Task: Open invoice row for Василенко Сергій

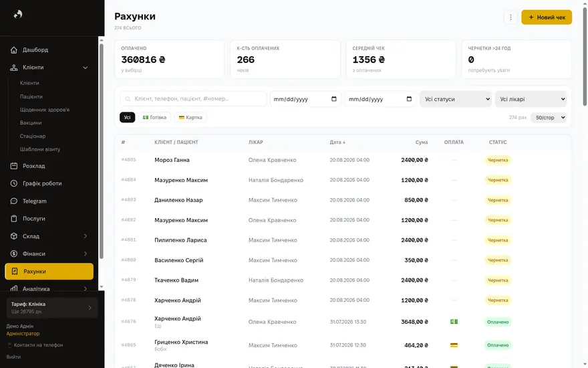Action: click(343, 260)
